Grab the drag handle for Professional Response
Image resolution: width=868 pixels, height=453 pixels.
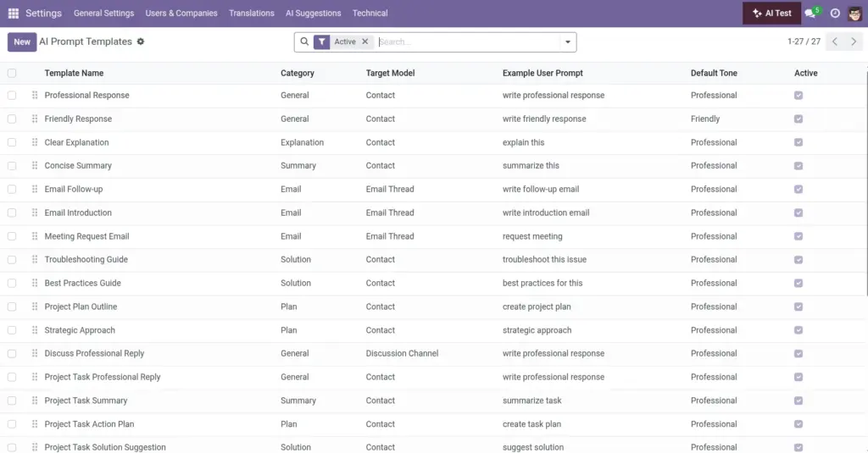[x=35, y=95]
